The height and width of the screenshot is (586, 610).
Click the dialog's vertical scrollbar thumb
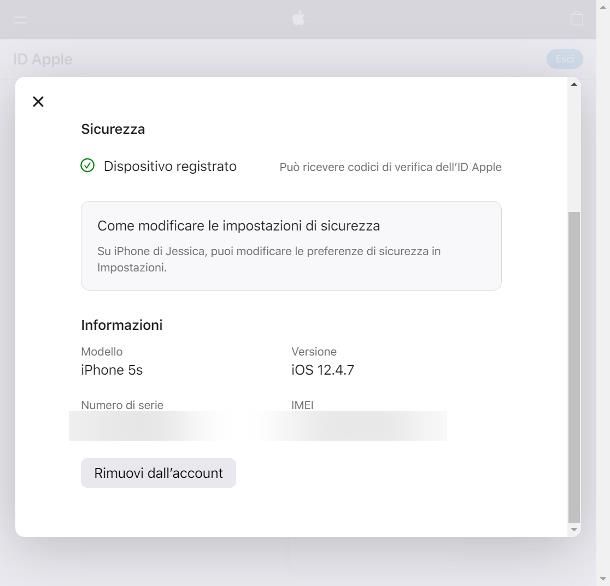(574, 367)
